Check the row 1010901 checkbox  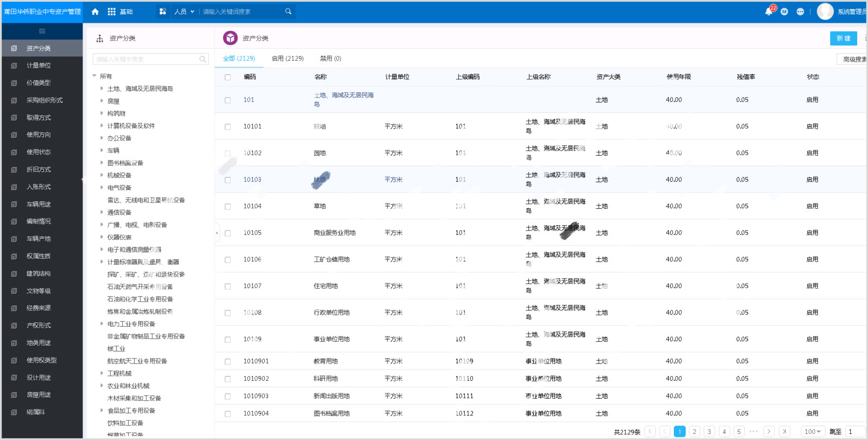[x=228, y=362]
